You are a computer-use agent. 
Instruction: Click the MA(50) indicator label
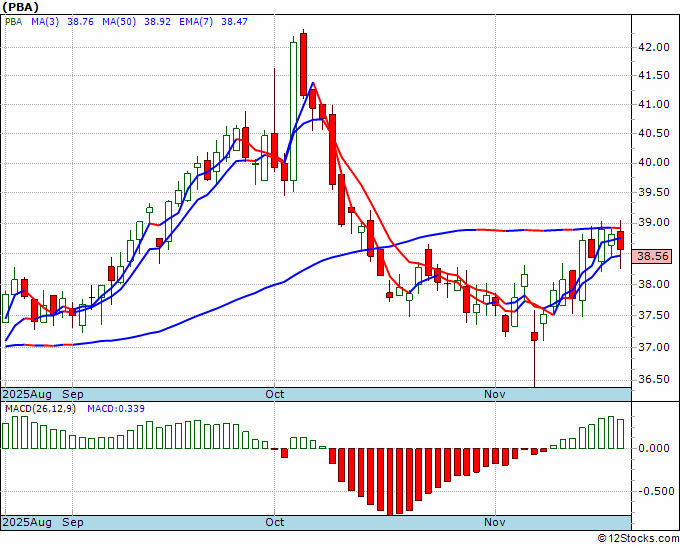click(119, 22)
